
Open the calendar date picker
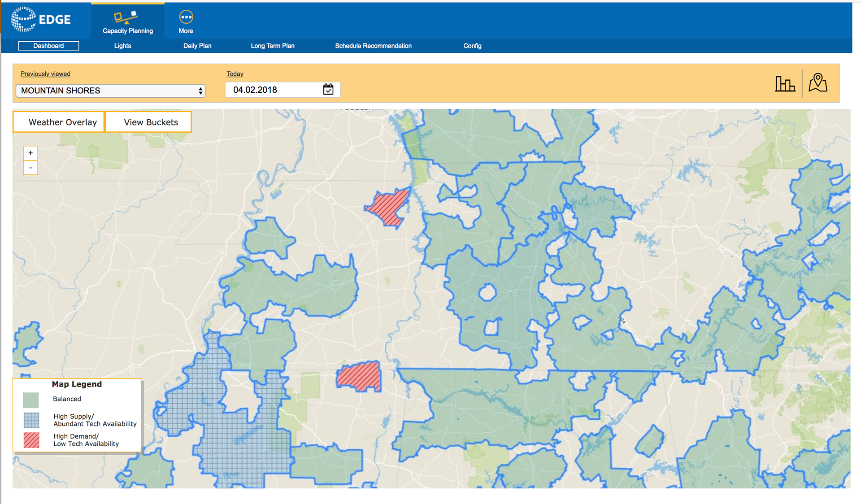click(328, 89)
